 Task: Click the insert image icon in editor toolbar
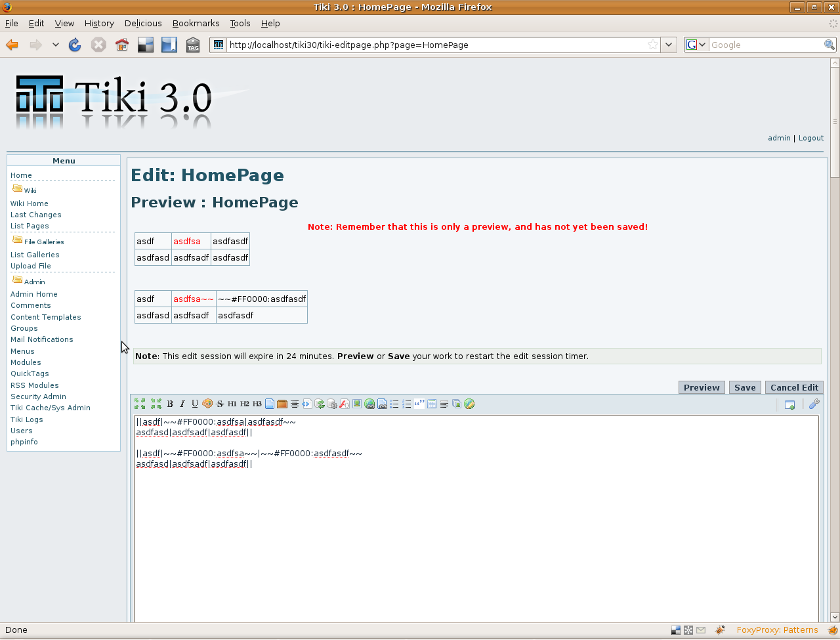point(357,404)
